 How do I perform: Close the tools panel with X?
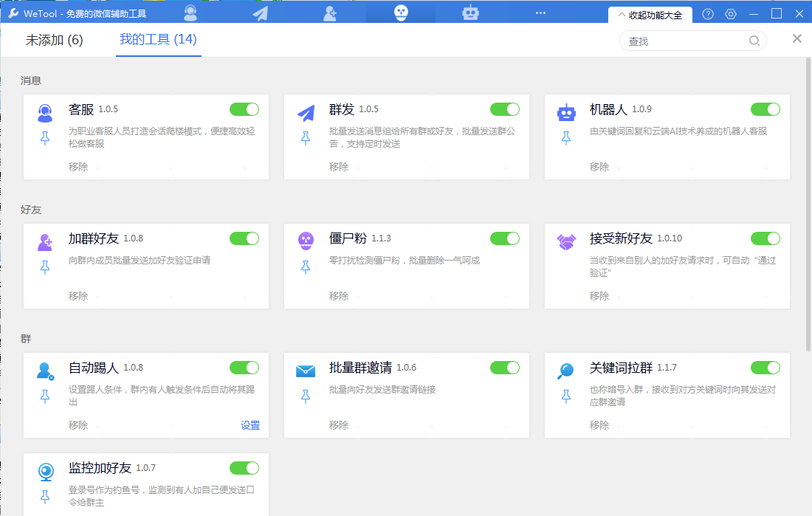[797, 39]
